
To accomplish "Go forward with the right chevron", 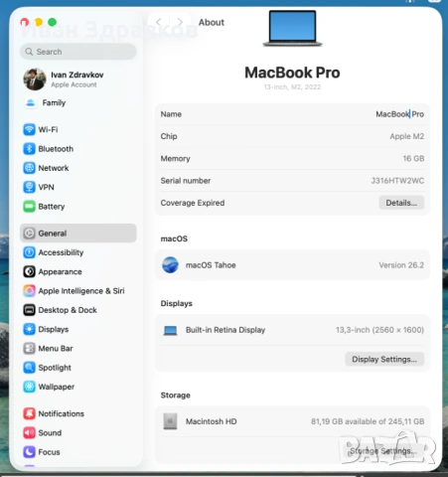I will coord(180,22).
